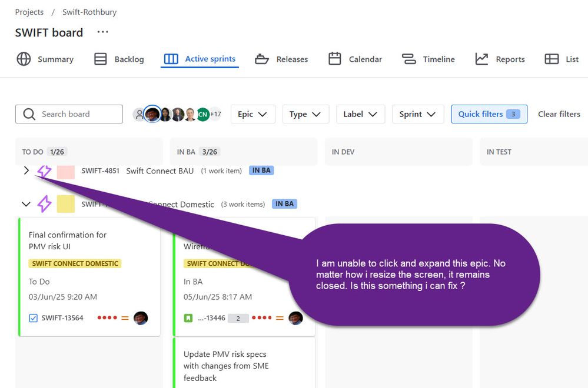Open the Releases tab

(x=281, y=59)
